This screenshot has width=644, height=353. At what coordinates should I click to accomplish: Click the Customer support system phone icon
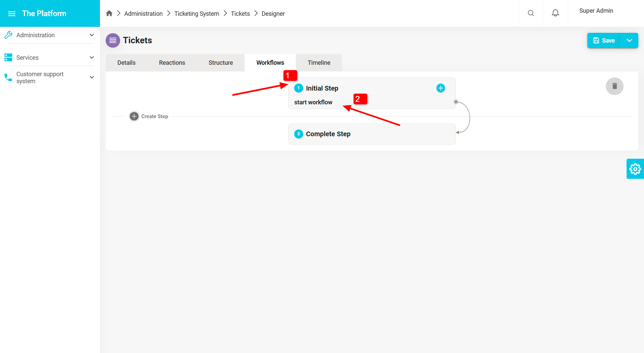[x=8, y=78]
